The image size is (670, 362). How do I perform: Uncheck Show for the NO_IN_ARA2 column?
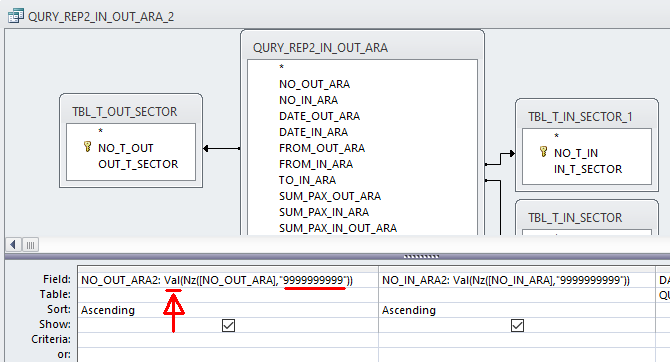(517, 326)
